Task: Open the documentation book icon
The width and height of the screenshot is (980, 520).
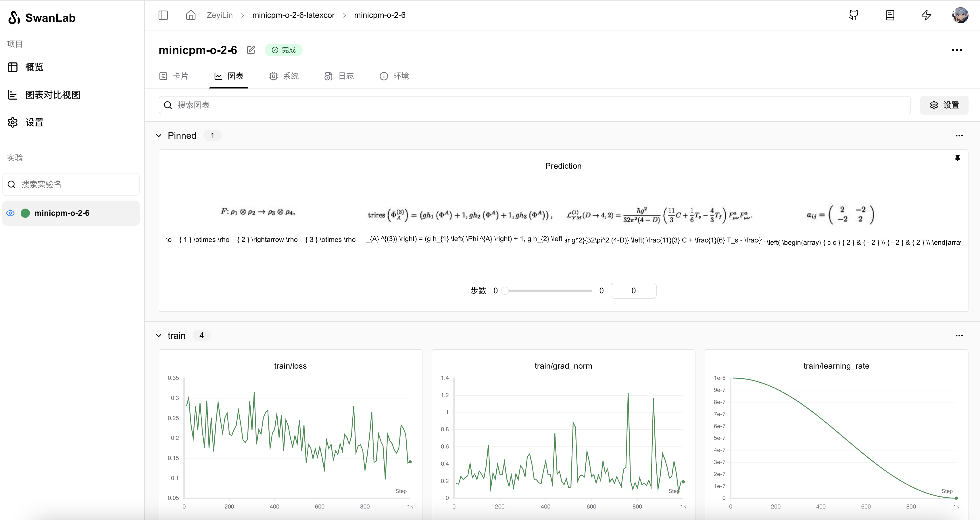Action: coord(890,15)
